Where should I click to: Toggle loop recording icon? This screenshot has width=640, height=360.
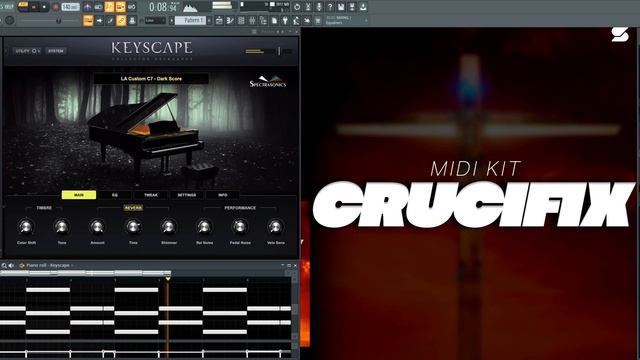point(131,7)
